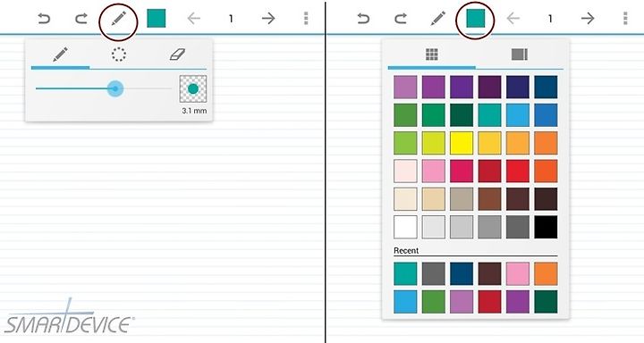This screenshot has width=644, height=343.
Task: Switch to eraser tab in tool popup
Action: click(x=177, y=54)
